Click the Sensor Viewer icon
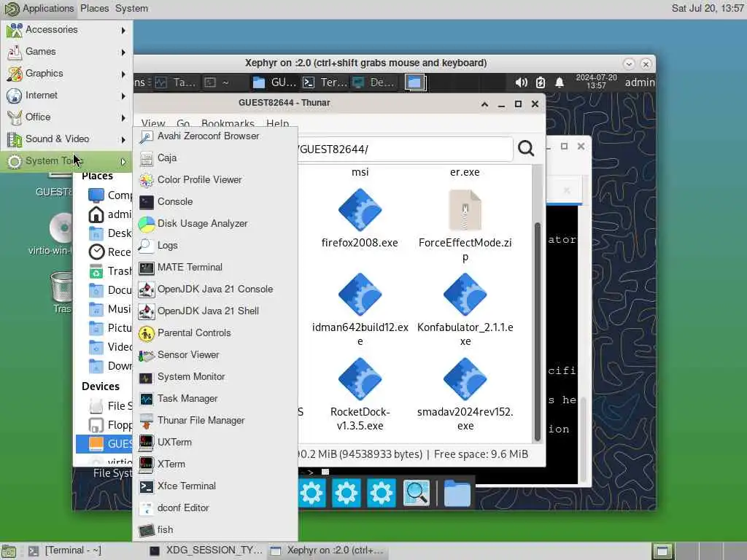The height and width of the screenshot is (560, 747). pyautogui.click(x=146, y=355)
